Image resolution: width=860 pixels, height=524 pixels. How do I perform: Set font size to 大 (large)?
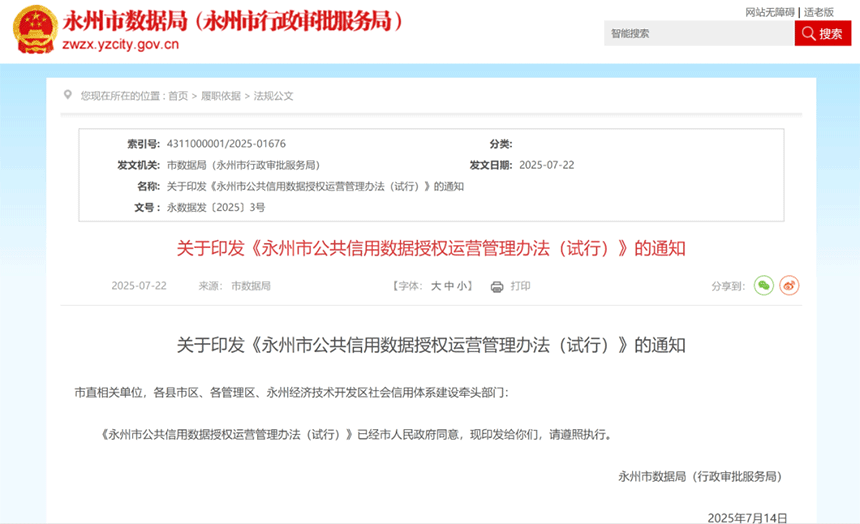point(435,286)
